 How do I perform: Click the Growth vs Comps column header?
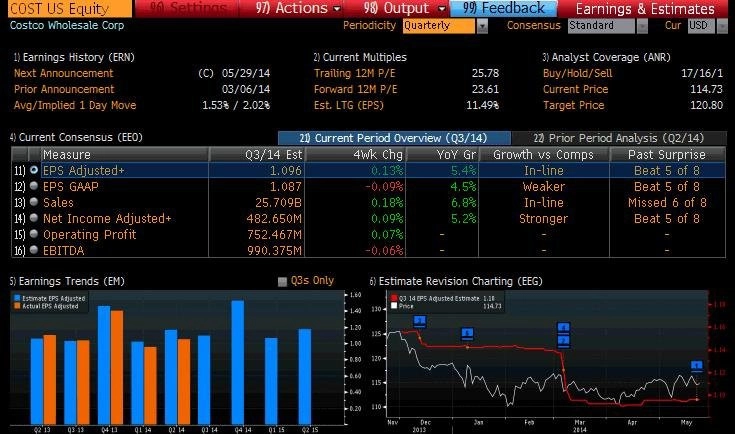coord(544,155)
